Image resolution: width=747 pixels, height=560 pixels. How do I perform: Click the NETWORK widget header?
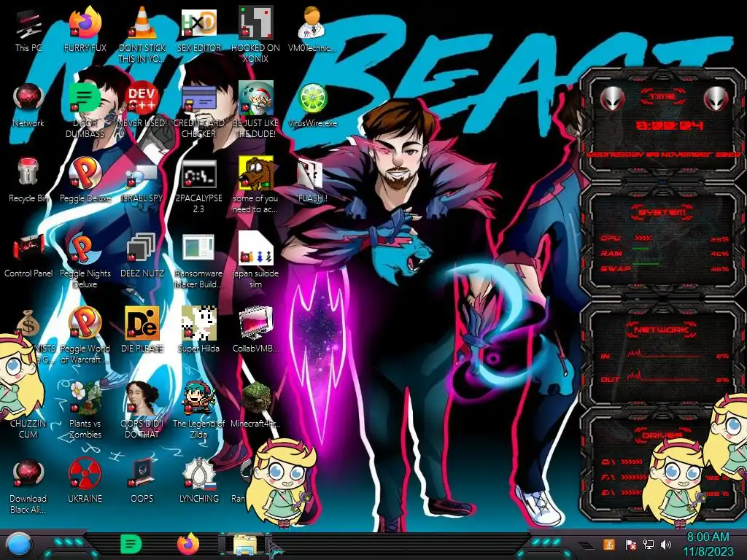coord(661,330)
